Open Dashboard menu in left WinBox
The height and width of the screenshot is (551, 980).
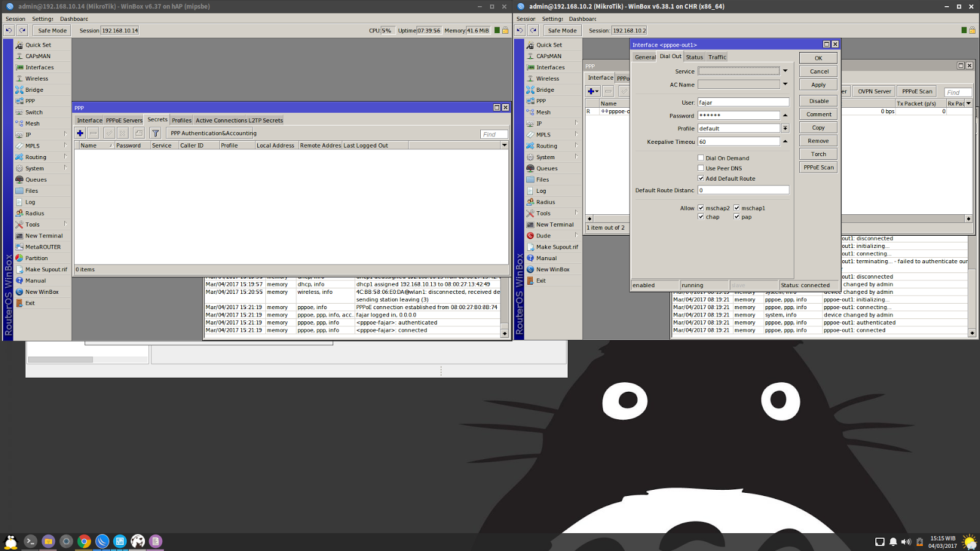pyautogui.click(x=74, y=19)
